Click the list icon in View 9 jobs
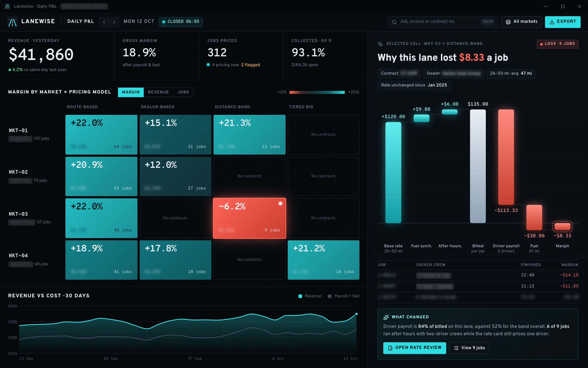588x368 pixels. coord(456,348)
